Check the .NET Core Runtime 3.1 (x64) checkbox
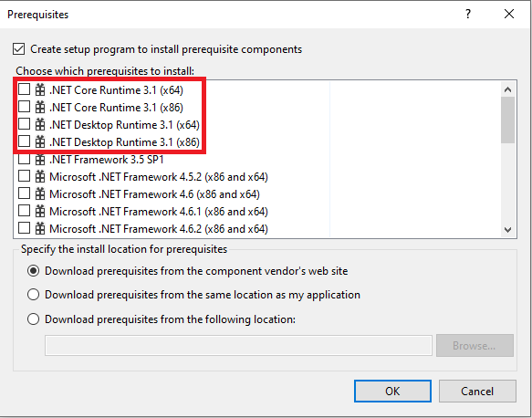 [x=24, y=89]
